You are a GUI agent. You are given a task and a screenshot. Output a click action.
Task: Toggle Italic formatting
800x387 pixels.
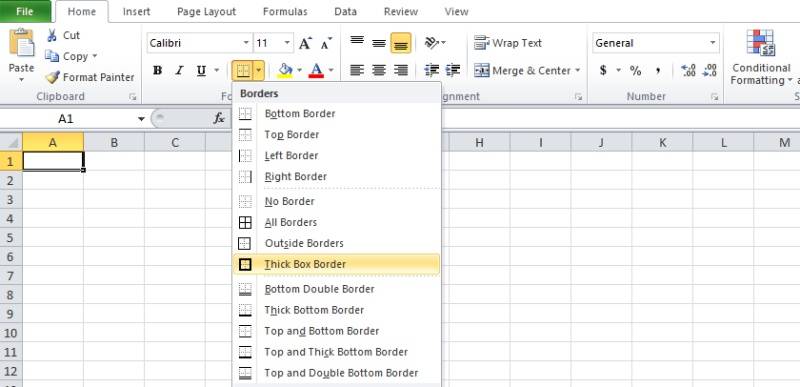[179, 70]
